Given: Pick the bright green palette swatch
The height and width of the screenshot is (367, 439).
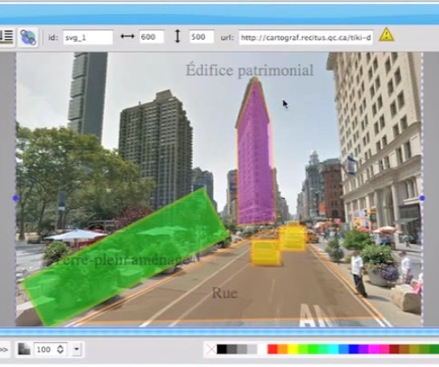Looking at the screenshot, I should click(313, 349).
